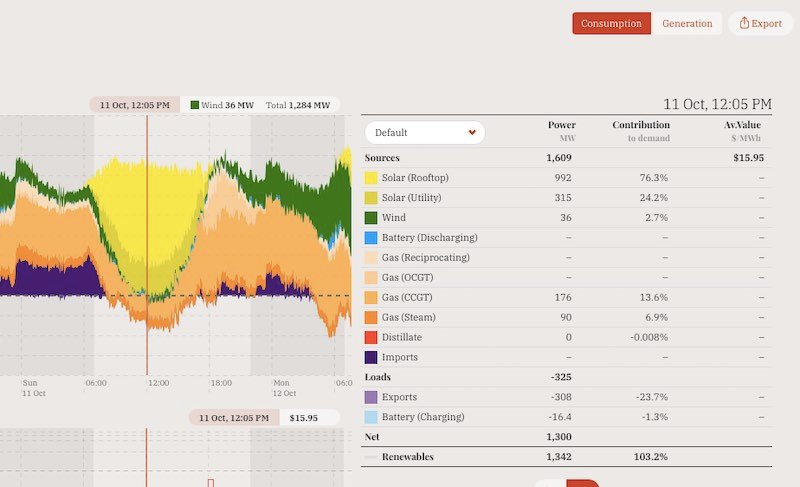This screenshot has height=487, width=800.
Task: Click the Av.Value $/MWh column header
Action: pos(746,131)
